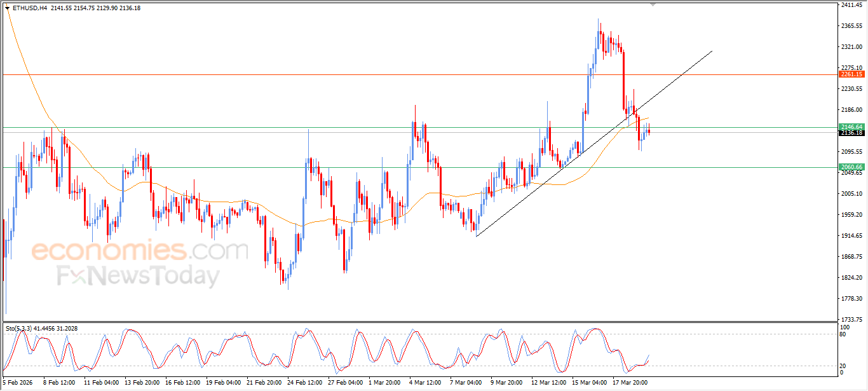Click the 2365.55 price scale value
The height and width of the screenshot is (391, 868).
(x=851, y=26)
